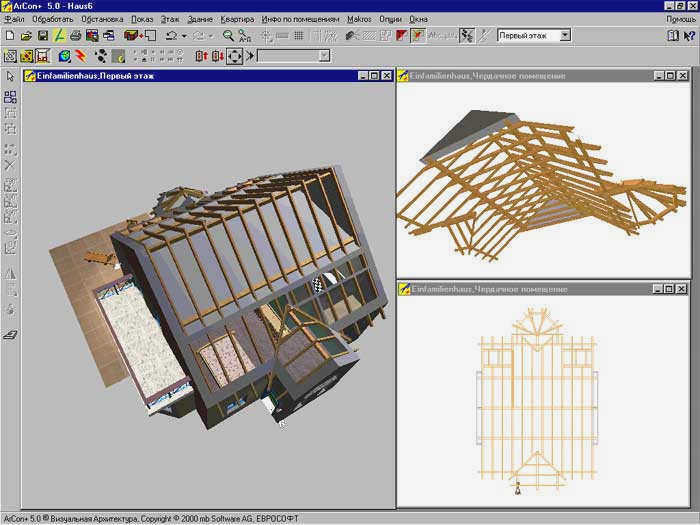Create a new project with blank page icon
700x525 pixels.
coord(9,35)
